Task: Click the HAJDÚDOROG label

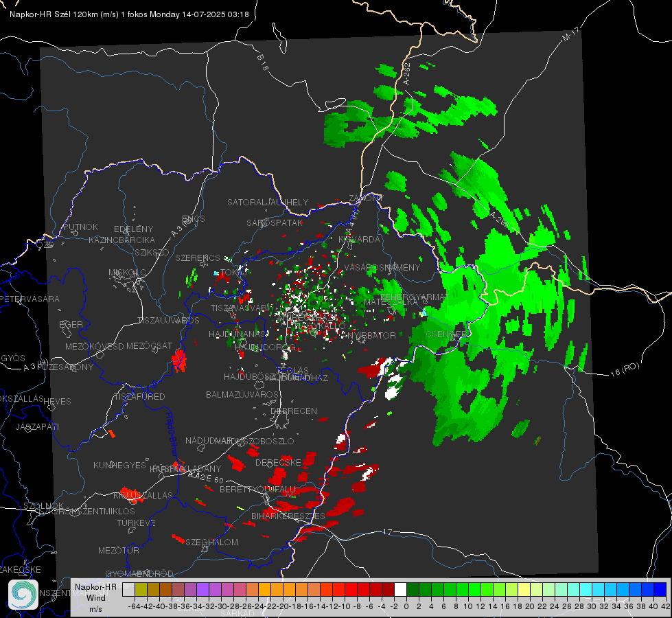Action: pos(265,347)
